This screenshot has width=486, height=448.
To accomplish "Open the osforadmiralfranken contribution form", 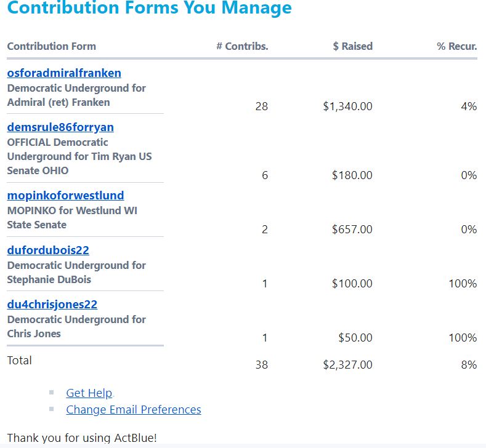I will point(64,73).
